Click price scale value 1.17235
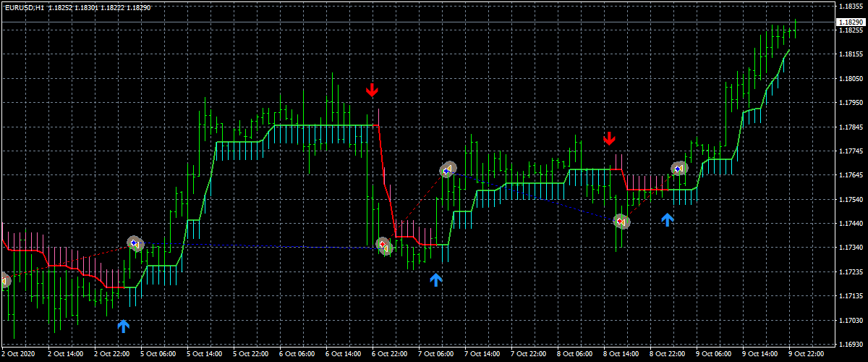The height and width of the screenshot is (362, 868). [850, 272]
